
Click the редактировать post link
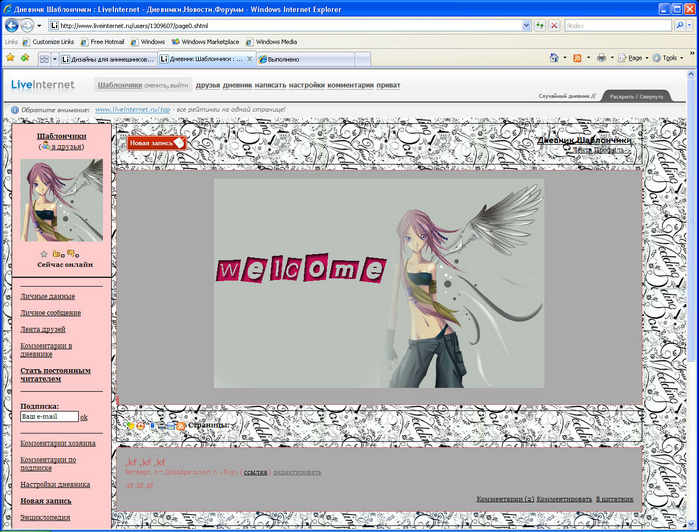[x=297, y=472]
